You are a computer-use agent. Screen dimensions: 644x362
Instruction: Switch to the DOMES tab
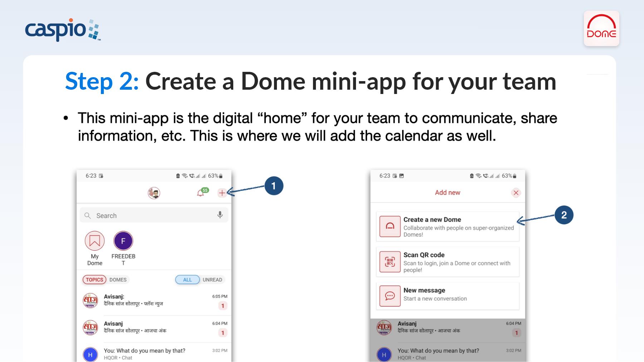(118, 280)
